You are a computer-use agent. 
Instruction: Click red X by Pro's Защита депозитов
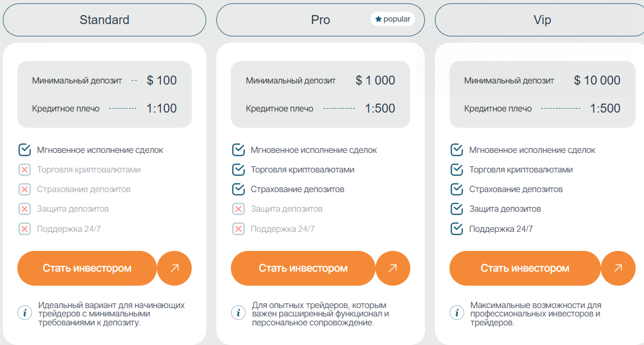point(238,209)
